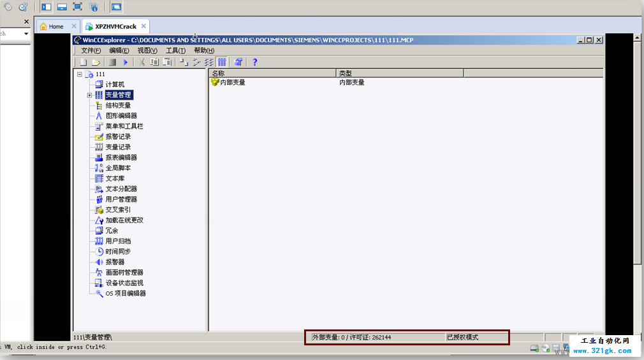Screen dimensions: 644x360
Task: Switch to the Home tab
Action: (x=56, y=26)
